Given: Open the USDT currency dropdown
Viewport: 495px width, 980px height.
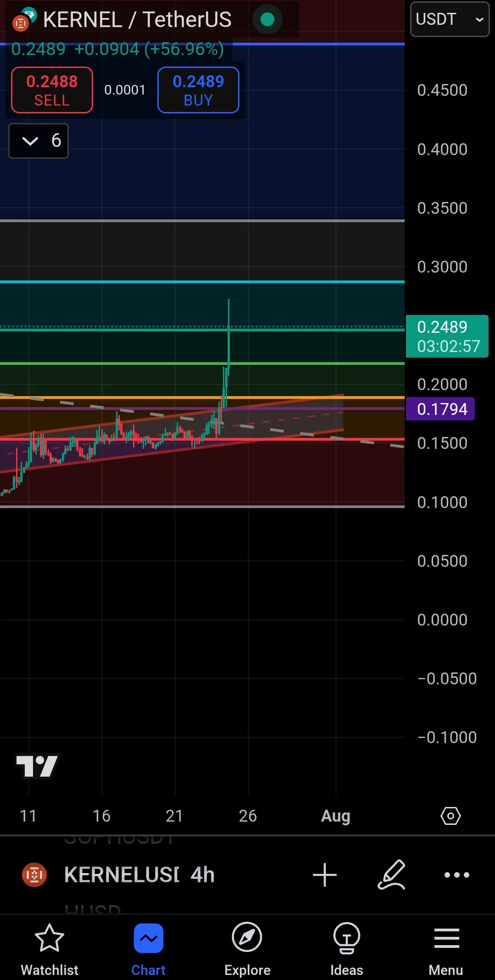Looking at the screenshot, I should point(450,19).
